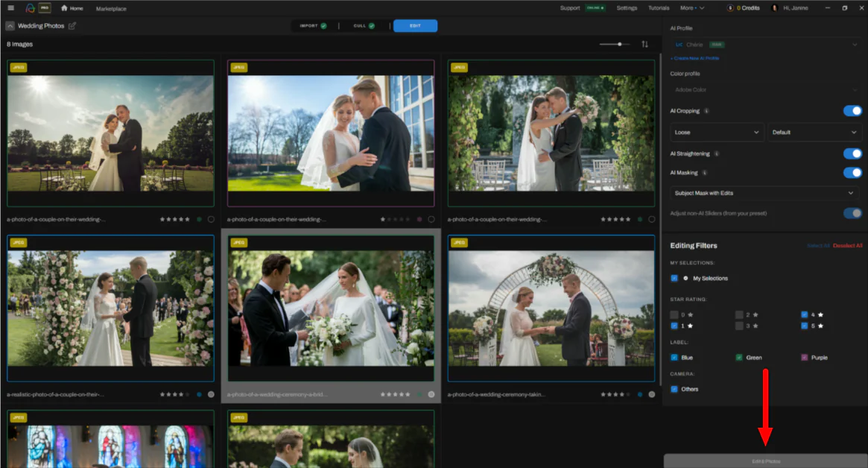This screenshot has width=868, height=468.
Task: Open Tutorials from top bar
Action: (x=659, y=8)
